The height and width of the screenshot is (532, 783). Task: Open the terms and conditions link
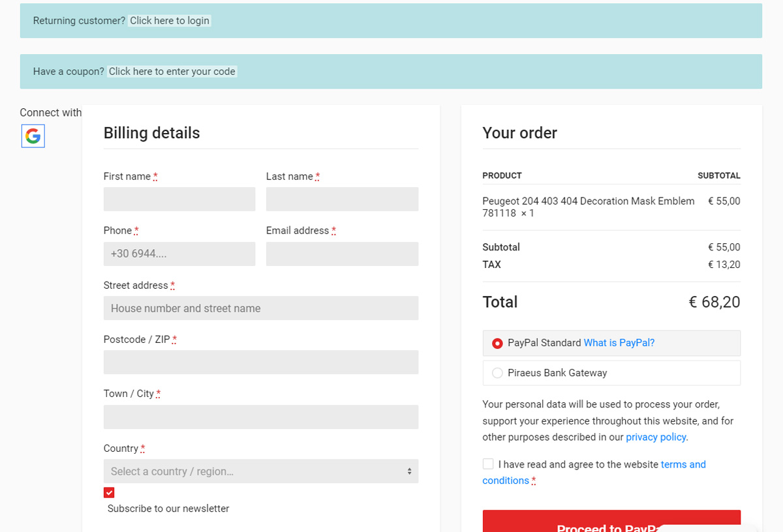683,464
